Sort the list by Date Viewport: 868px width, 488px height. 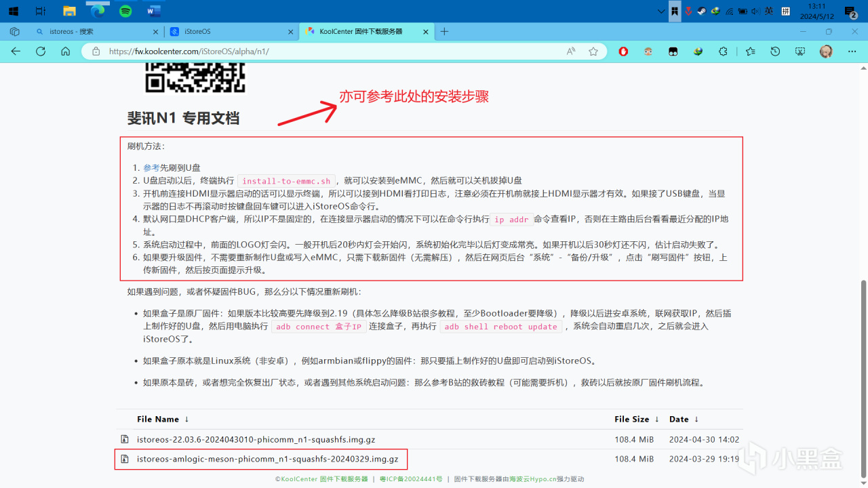click(x=684, y=420)
